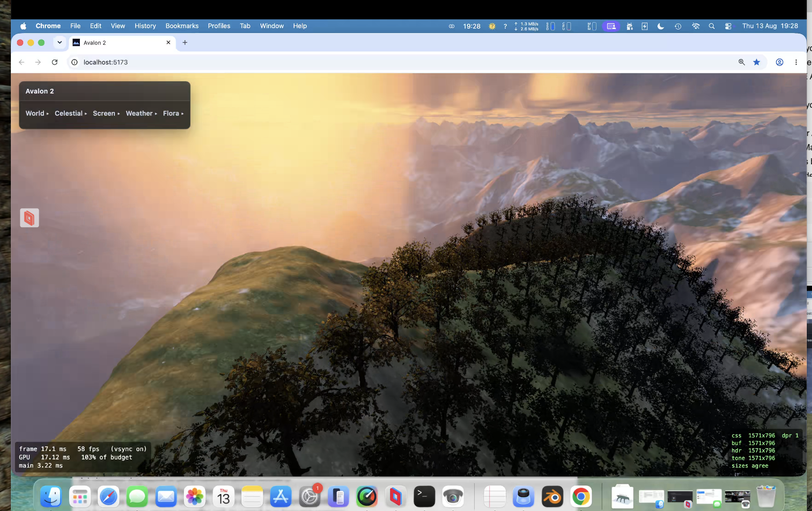Click the 'sizes agree' status text

[750, 466]
